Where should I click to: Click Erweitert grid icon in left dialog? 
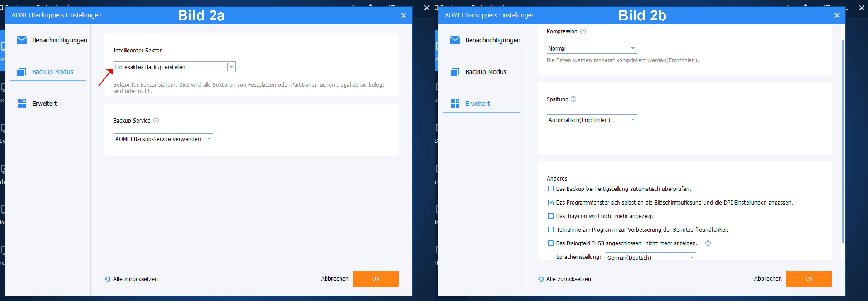(x=22, y=103)
